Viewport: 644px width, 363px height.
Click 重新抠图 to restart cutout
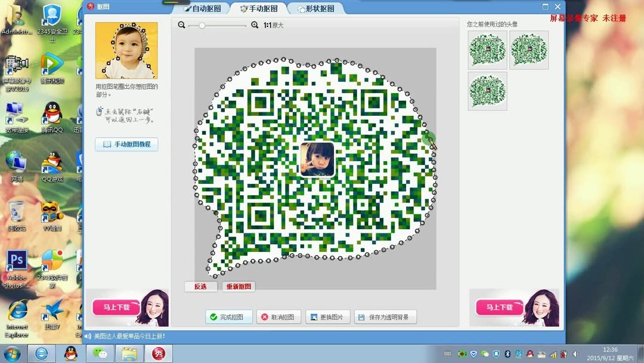238,286
